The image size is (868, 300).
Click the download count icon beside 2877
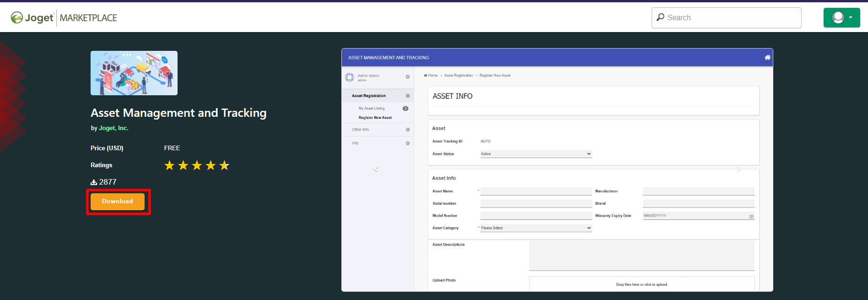94,182
